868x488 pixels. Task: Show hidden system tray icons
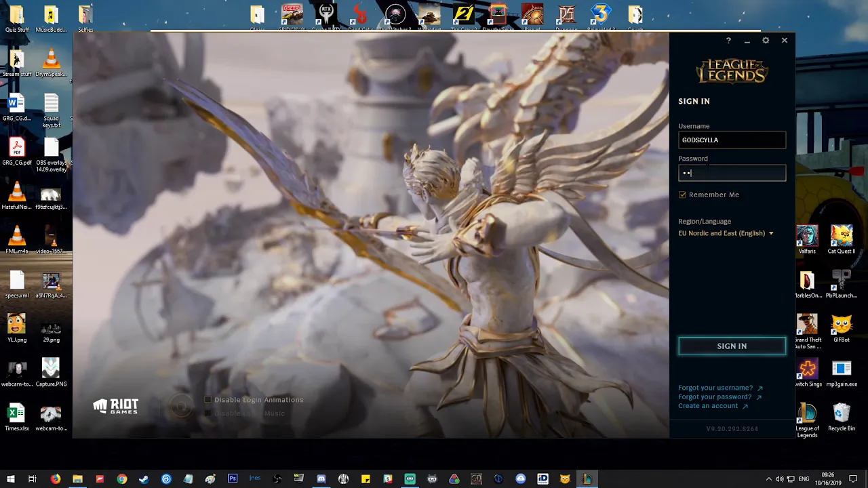(768, 479)
